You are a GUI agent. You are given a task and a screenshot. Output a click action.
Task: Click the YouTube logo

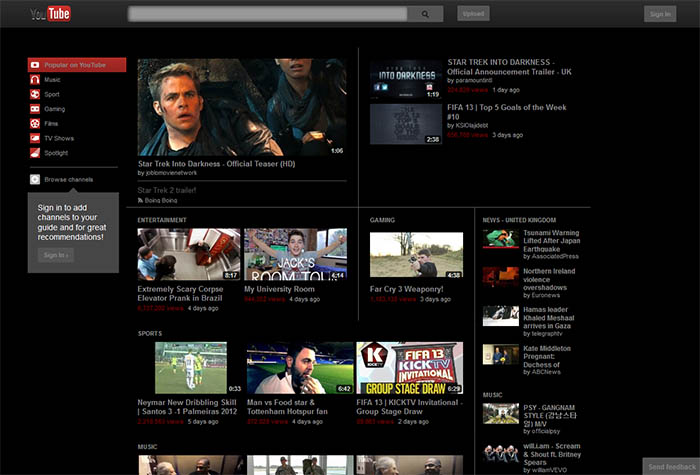click(50, 14)
